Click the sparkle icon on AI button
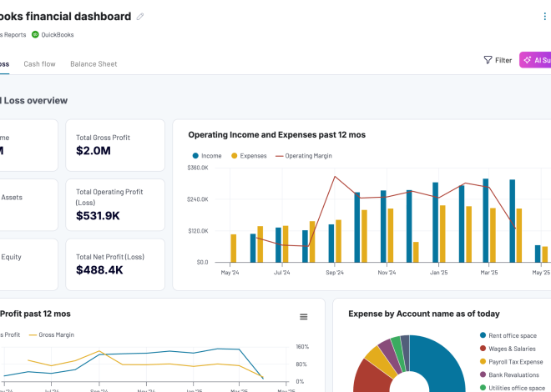The image size is (551, 392). (528, 60)
